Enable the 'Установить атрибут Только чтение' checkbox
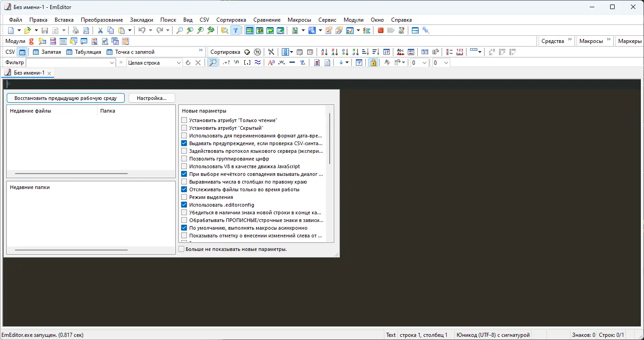Screen dimensions: 644x340 coord(184,120)
